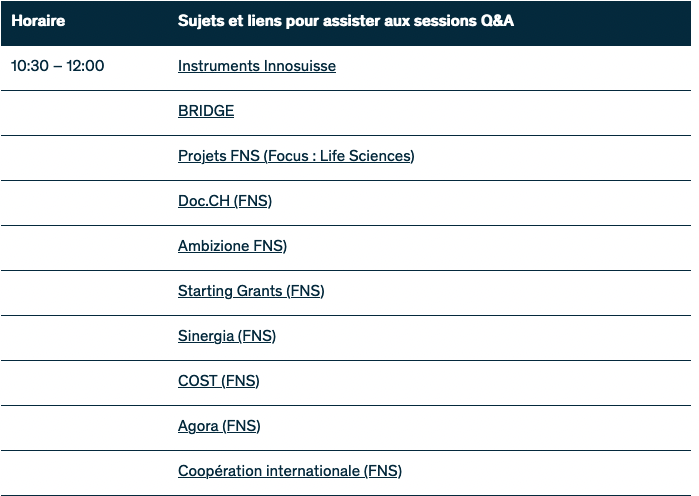Follow the Coopération internationale (FNS) link
The width and height of the screenshot is (699, 496).
[x=290, y=471]
